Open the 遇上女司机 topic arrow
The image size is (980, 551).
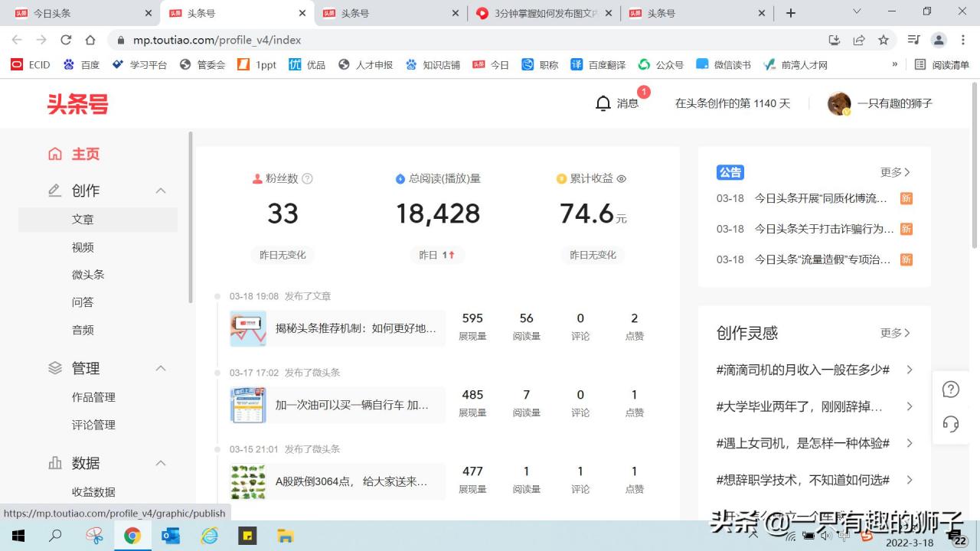pos(910,443)
